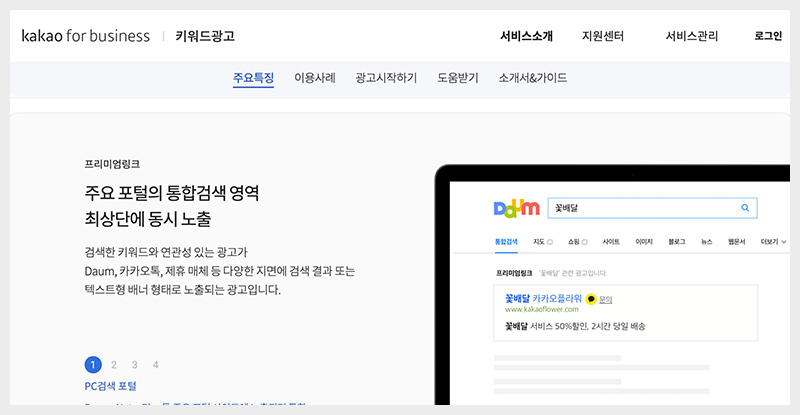Open the 광고시작하기 tab
Screen dimensions: 800x415
point(385,77)
